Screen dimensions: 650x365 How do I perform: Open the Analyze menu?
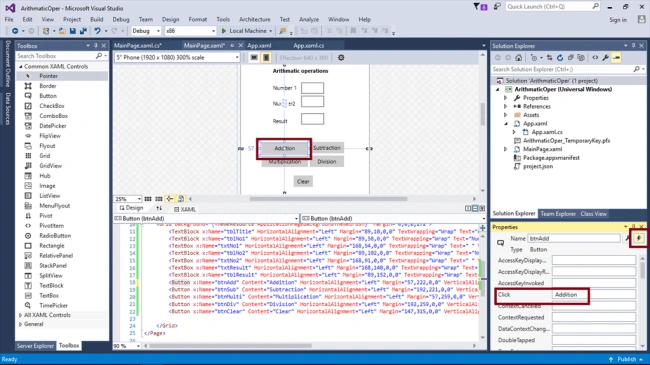(x=309, y=19)
